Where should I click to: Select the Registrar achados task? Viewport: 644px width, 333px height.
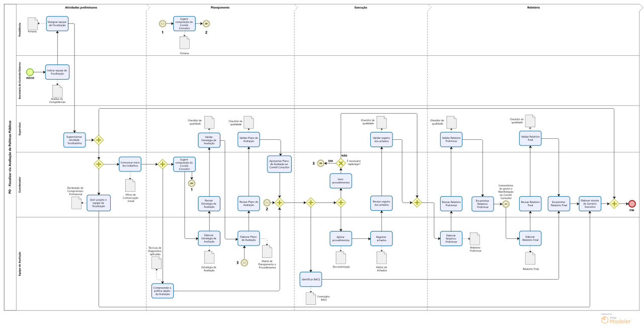click(381, 238)
